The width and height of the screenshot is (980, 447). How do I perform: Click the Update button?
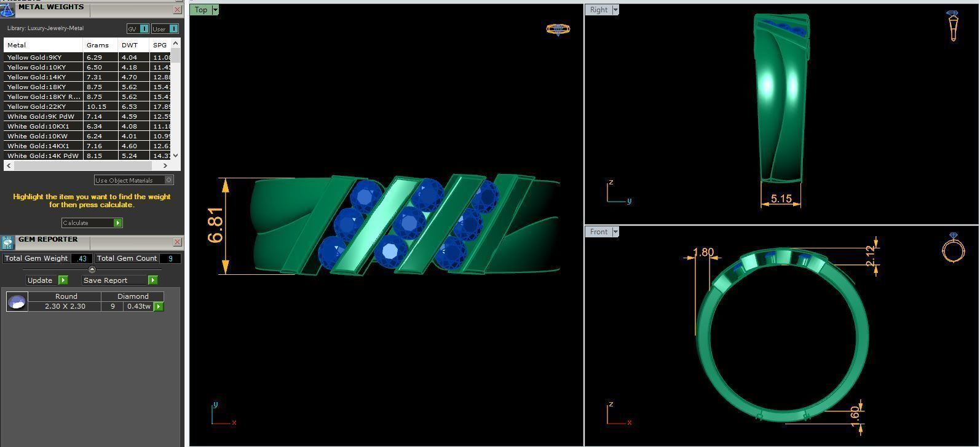tap(42, 280)
